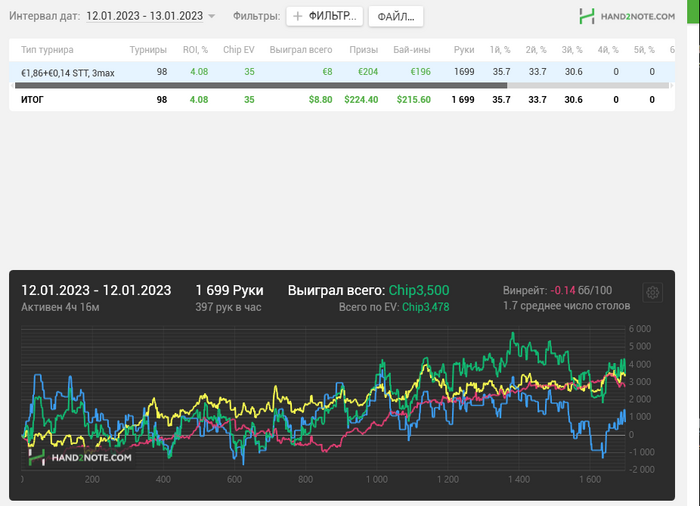
Task: Click the Фильтры label
Action: 257,16
